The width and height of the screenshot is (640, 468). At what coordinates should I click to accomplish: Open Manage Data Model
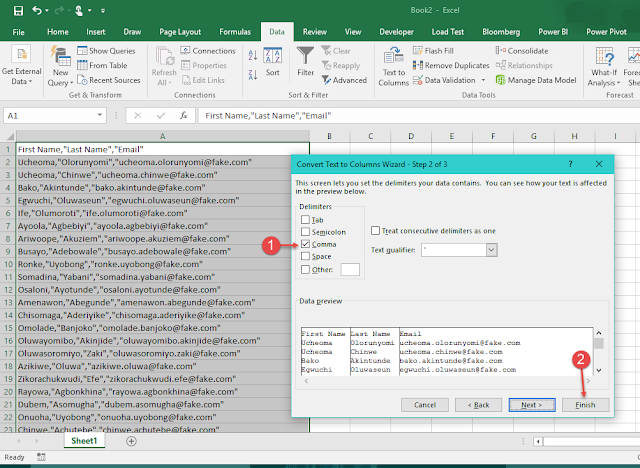[536, 80]
